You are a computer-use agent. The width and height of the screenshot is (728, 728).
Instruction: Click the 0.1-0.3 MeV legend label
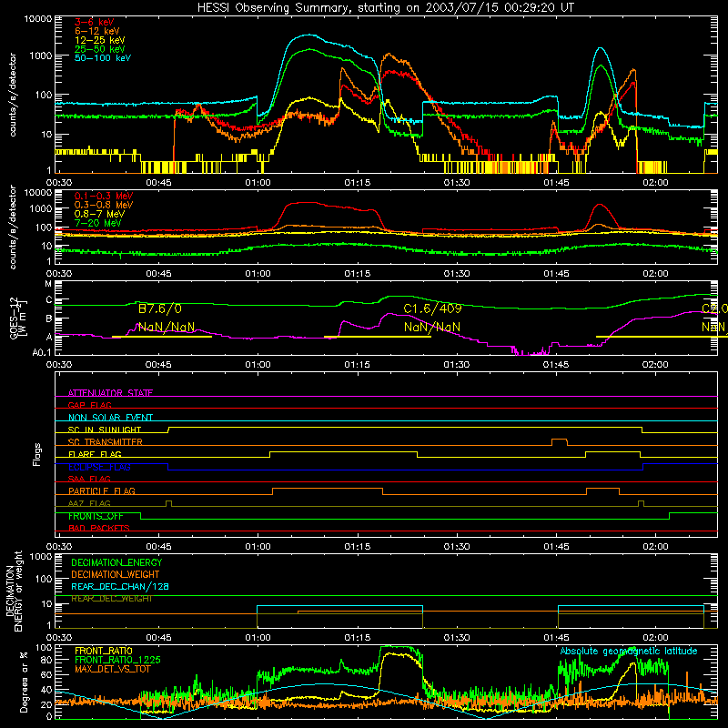click(x=104, y=196)
